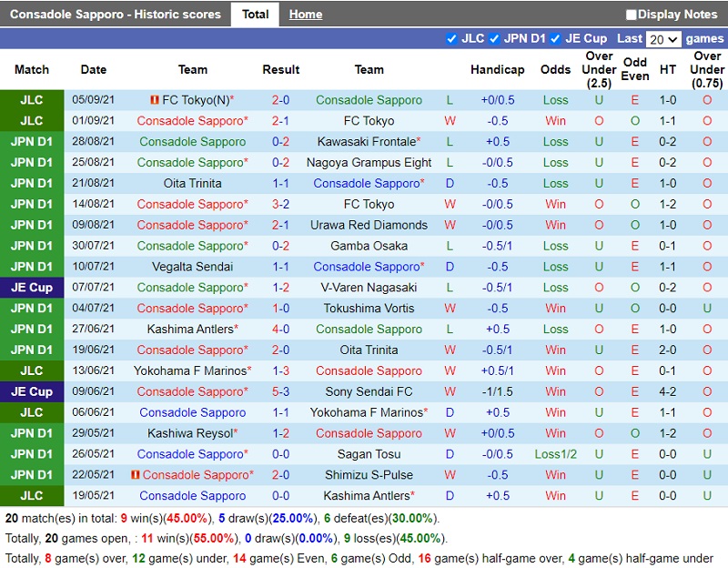Image resolution: width=728 pixels, height=568 pixels.
Task: Click the 5-3 result score
Action: point(280,391)
